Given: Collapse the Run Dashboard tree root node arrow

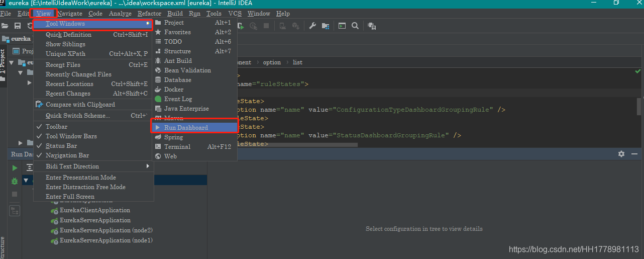Looking at the screenshot, I should click(26, 180).
